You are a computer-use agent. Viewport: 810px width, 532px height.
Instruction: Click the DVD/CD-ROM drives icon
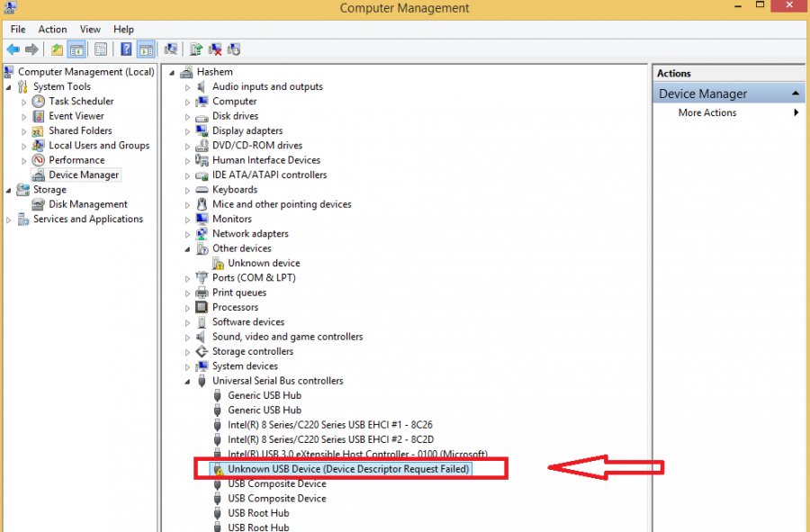(x=202, y=146)
